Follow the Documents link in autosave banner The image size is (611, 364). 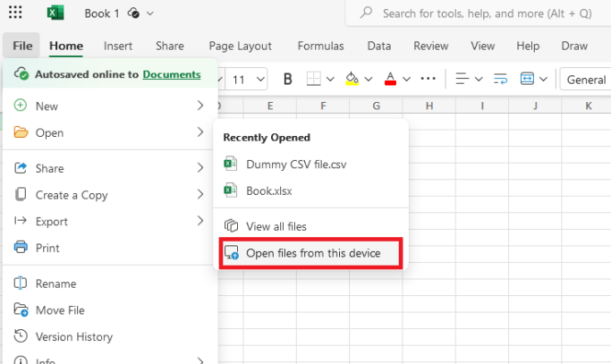(x=172, y=74)
